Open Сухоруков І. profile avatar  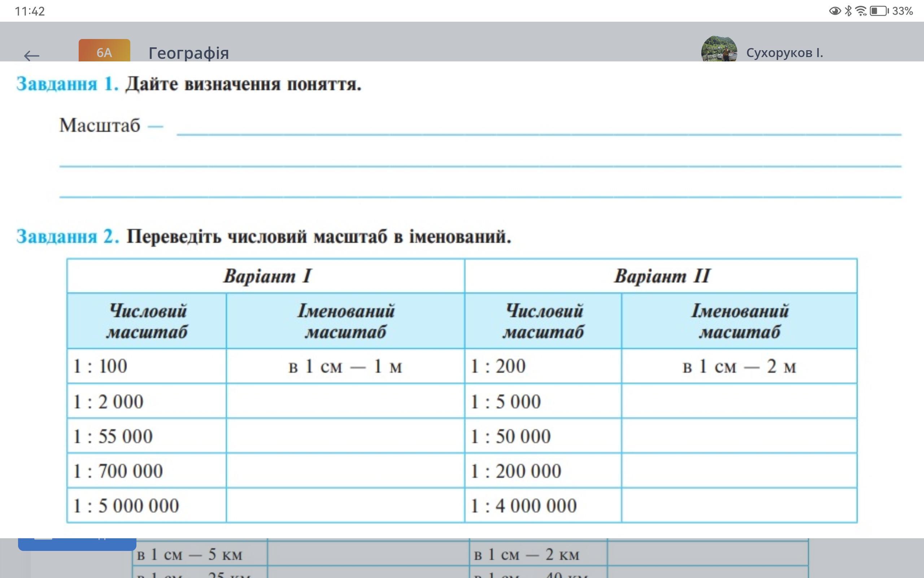coord(719,49)
